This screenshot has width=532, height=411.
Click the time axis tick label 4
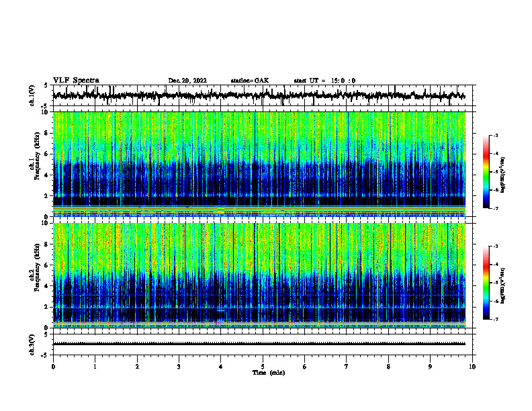point(221,367)
